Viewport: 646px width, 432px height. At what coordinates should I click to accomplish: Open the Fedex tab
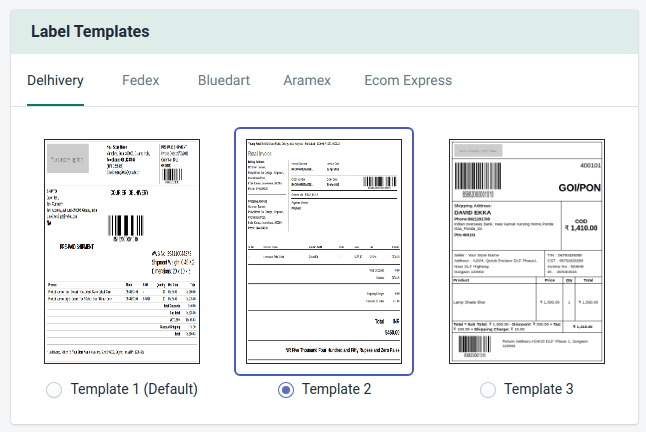click(x=140, y=80)
